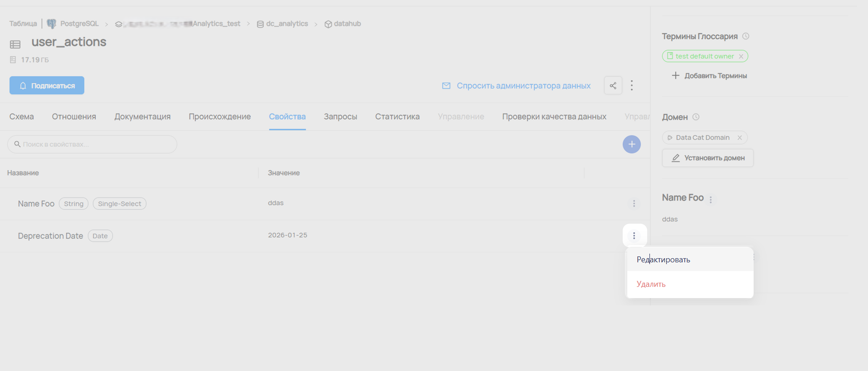Viewport: 868px width, 371px height.
Task: Open the table's three-dot menu in the header
Action: click(632, 85)
